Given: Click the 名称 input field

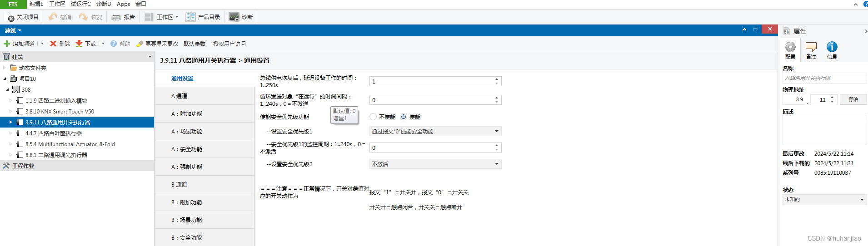Looking at the screenshot, I should [x=823, y=78].
